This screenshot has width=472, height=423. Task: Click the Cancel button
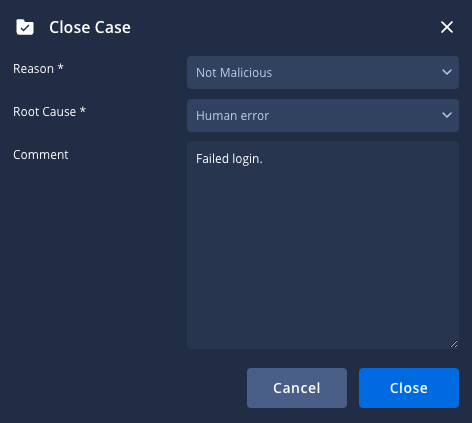[297, 388]
